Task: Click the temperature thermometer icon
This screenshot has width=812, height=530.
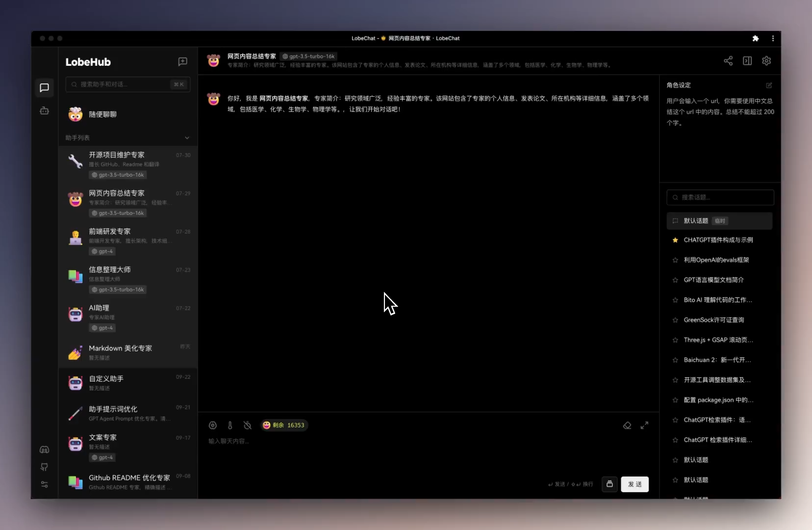Action: 230,425
